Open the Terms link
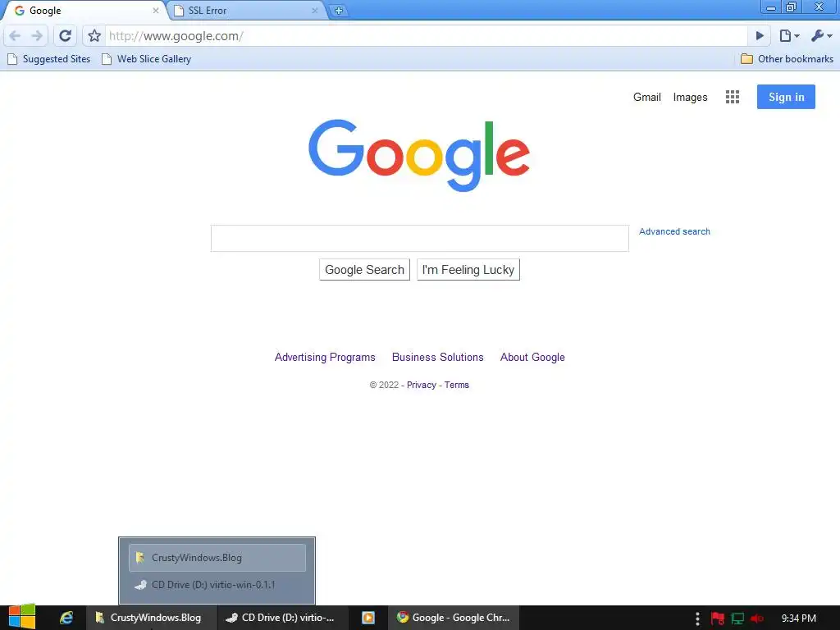 pos(456,385)
